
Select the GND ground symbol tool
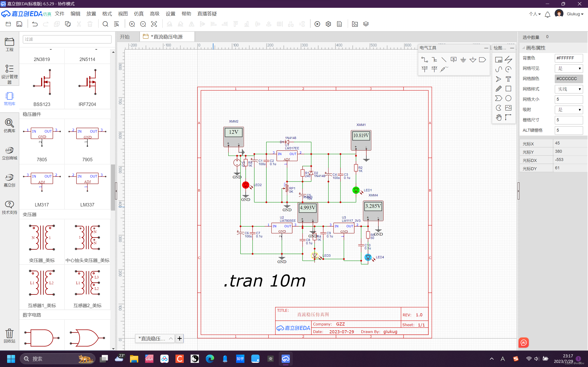(x=463, y=59)
